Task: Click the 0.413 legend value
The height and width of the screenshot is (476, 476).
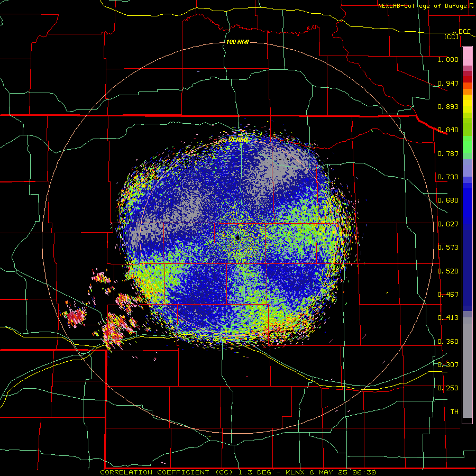Action: 448,318
